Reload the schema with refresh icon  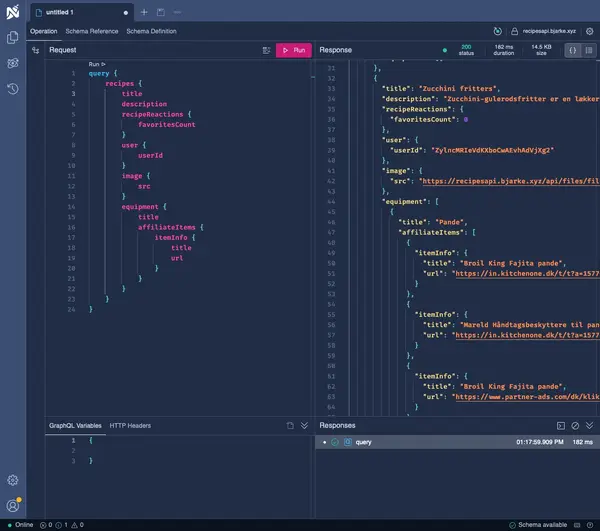pos(497,31)
